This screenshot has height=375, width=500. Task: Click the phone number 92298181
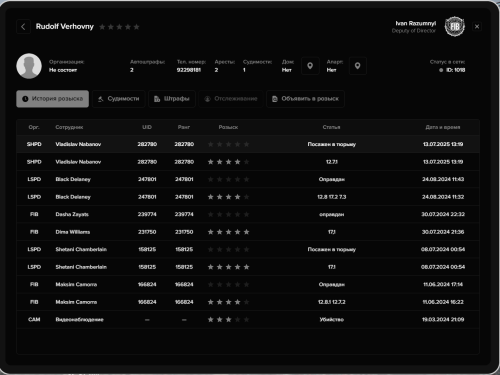pyautogui.click(x=189, y=70)
